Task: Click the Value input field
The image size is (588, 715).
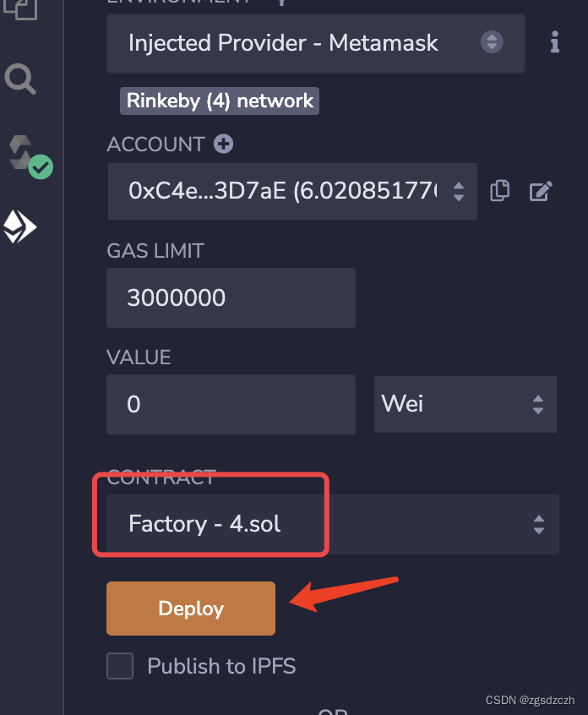Action: coord(231,404)
